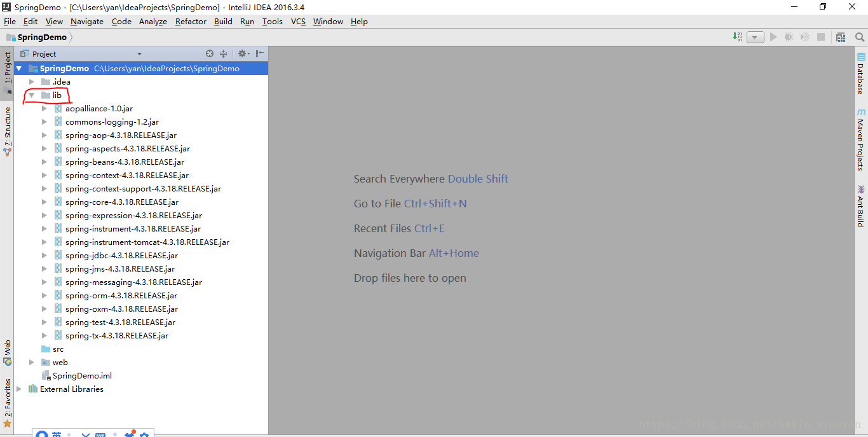Open the Database tool window tab
Screen dimensions: 868x437
(x=861, y=74)
